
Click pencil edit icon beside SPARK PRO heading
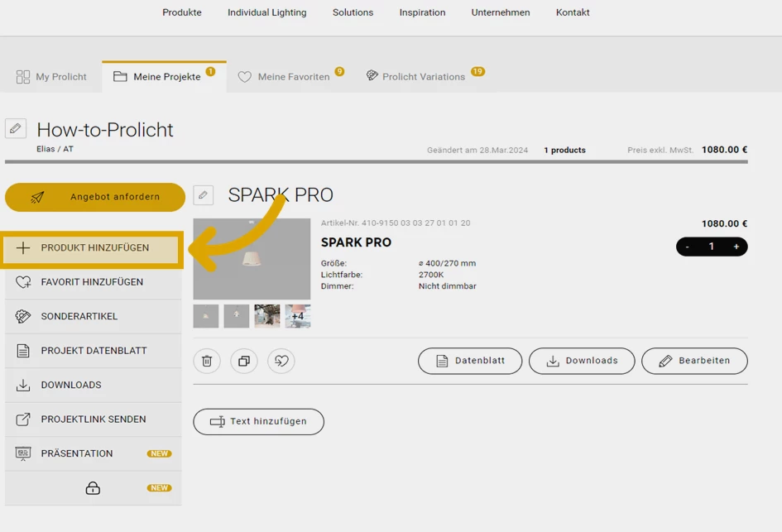(204, 195)
